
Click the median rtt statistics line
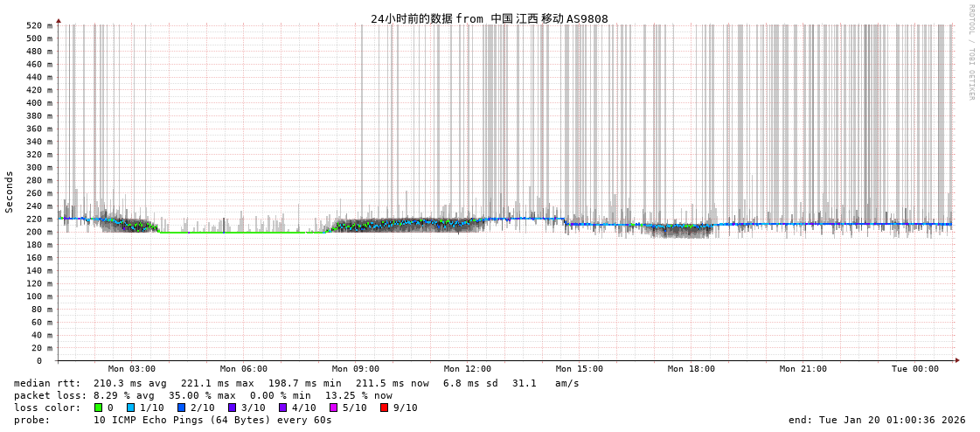(296, 383)
